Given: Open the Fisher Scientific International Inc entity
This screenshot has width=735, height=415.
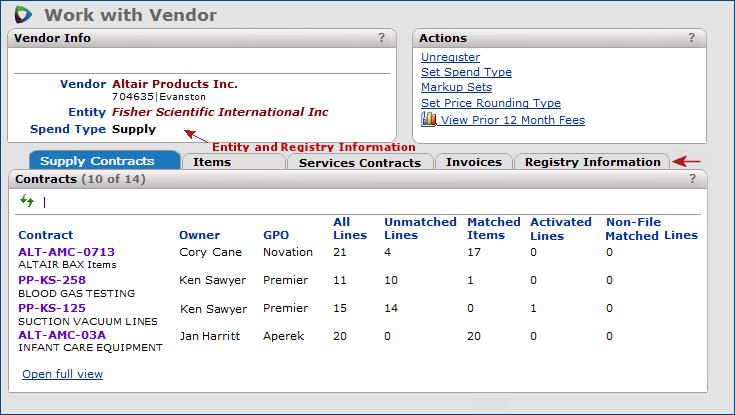Looking at the screenshot, I should pos(220,112).
